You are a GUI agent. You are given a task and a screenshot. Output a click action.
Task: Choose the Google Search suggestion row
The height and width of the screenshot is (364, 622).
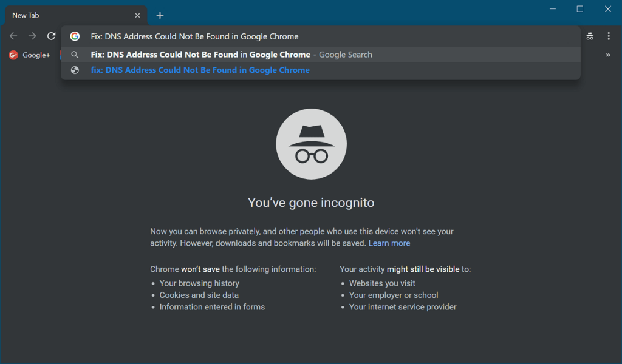(x=321, y=55)
